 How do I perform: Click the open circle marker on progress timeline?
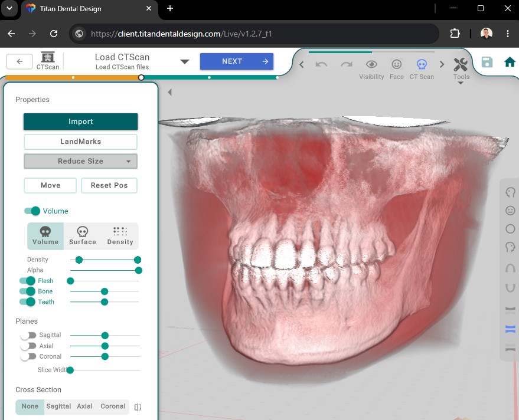[141, 77]
